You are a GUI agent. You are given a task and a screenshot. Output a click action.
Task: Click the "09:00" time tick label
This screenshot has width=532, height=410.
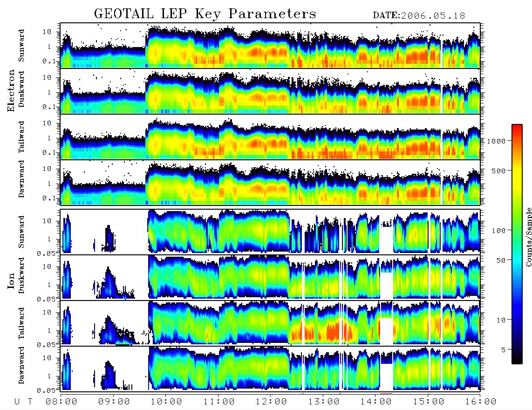point(114,402)
